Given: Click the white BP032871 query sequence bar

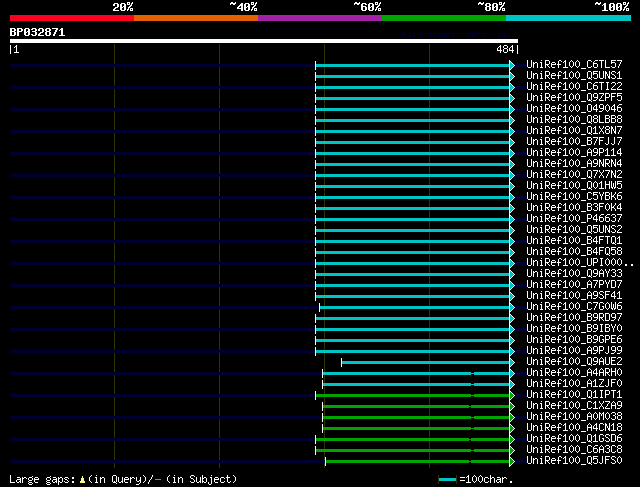Looking at the screenshot, I should [x=264, y=41].
